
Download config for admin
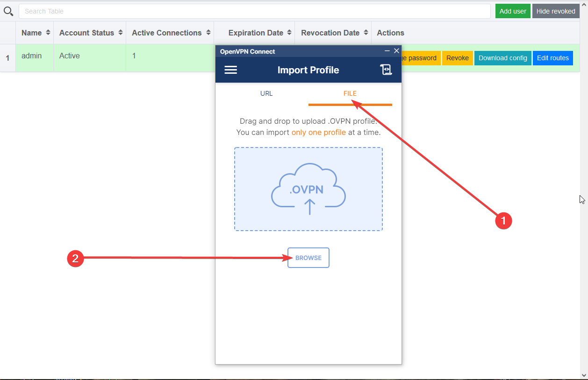[503, 58]
